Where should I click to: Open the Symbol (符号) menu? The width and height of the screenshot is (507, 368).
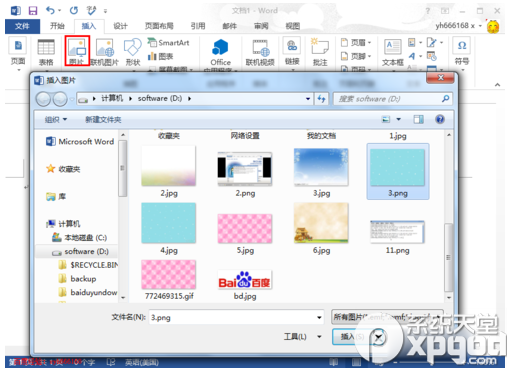pyautogui.click(x=462, y=52)
